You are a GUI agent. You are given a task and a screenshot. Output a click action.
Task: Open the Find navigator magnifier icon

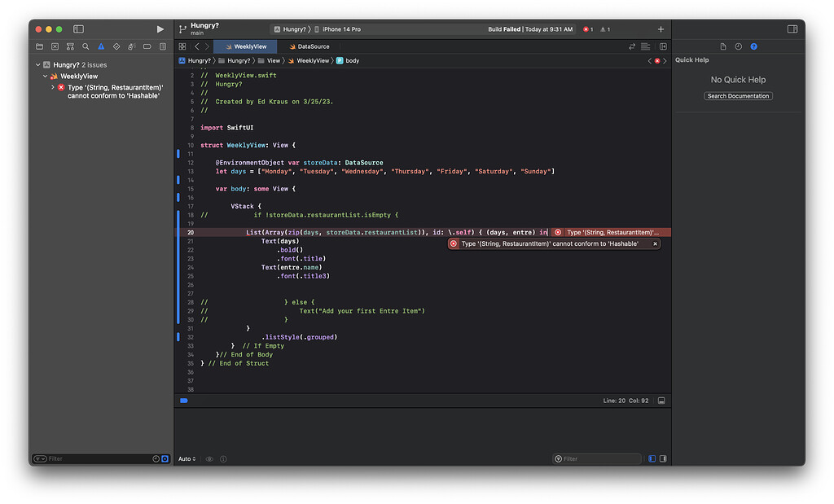click(x=86, y=46)
